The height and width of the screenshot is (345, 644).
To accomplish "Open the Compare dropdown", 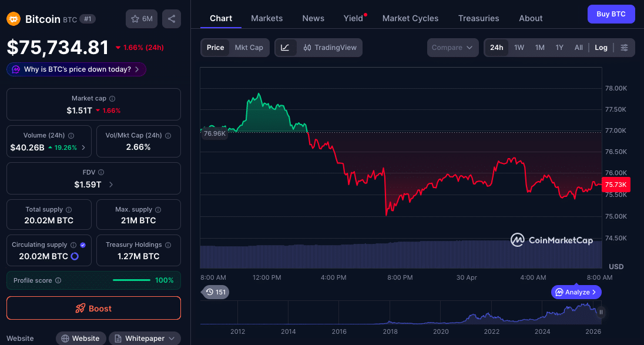I will (x=452, y=47).
